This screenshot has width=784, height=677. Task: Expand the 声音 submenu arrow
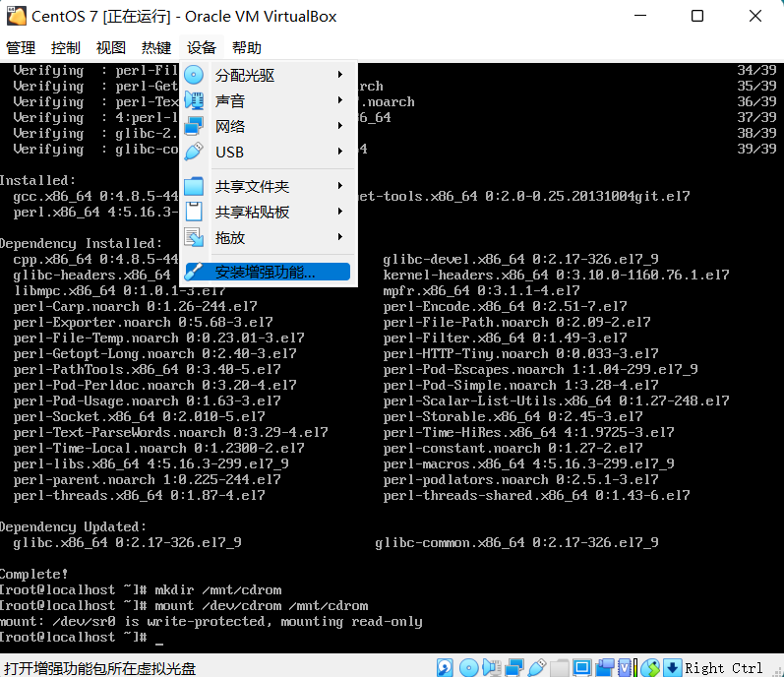pos(340,100)
